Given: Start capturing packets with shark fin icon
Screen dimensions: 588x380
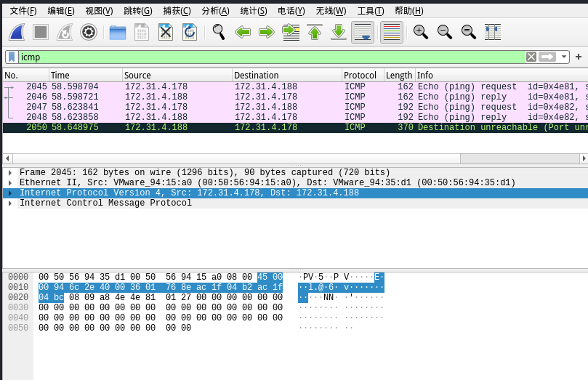Looking at the screenshot, I should tap(17, 32).
